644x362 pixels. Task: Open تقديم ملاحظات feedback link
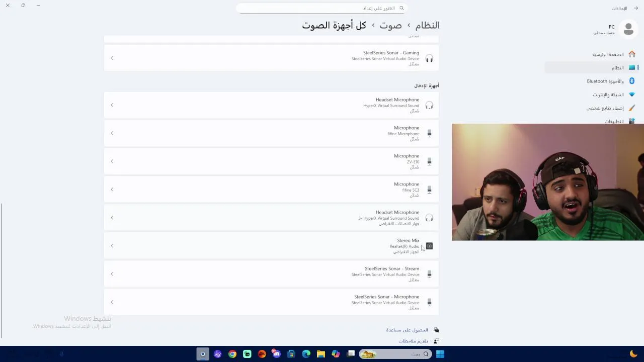(413, 341)
